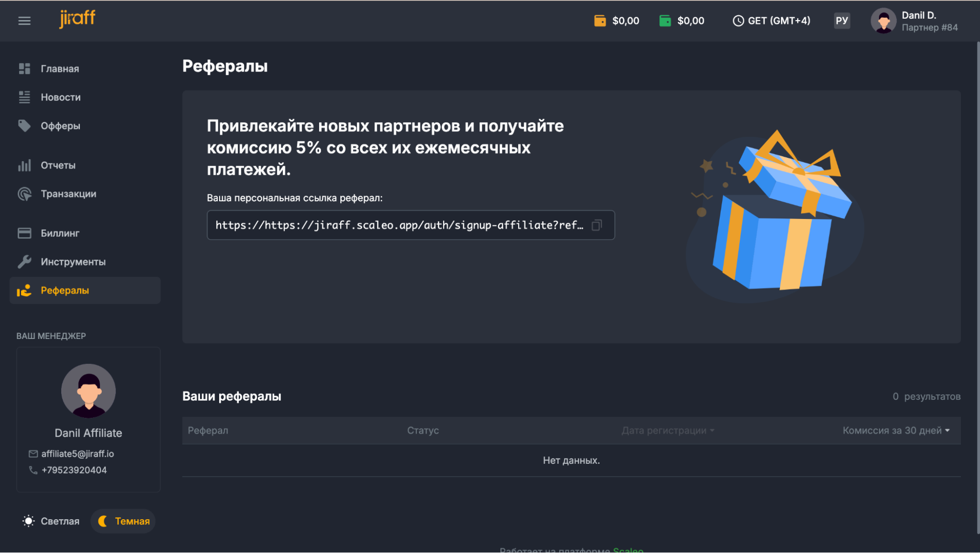
Task: Switch to Темная dark theme
Action: pos(123,521)
